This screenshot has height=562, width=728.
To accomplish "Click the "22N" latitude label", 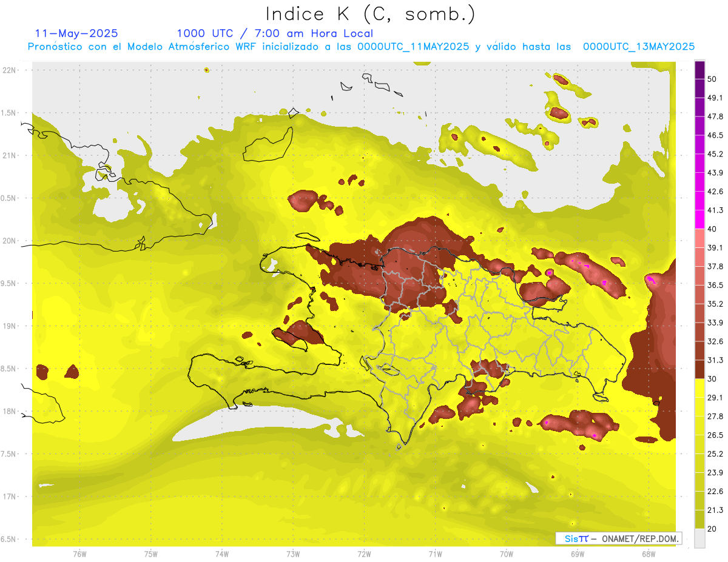I will coord(9,70).
